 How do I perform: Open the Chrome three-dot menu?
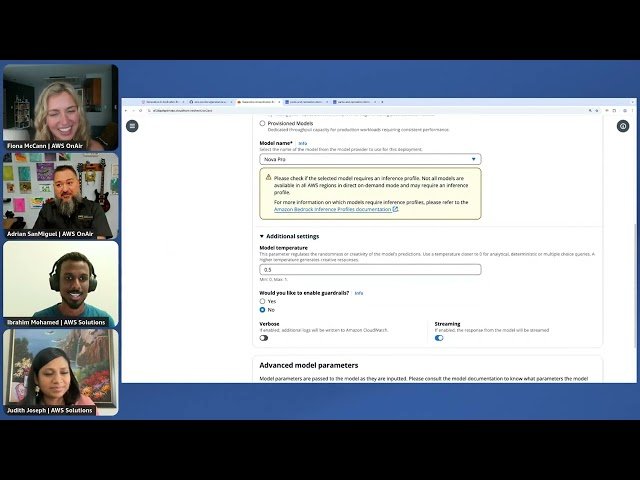click(x=632, y=111)
